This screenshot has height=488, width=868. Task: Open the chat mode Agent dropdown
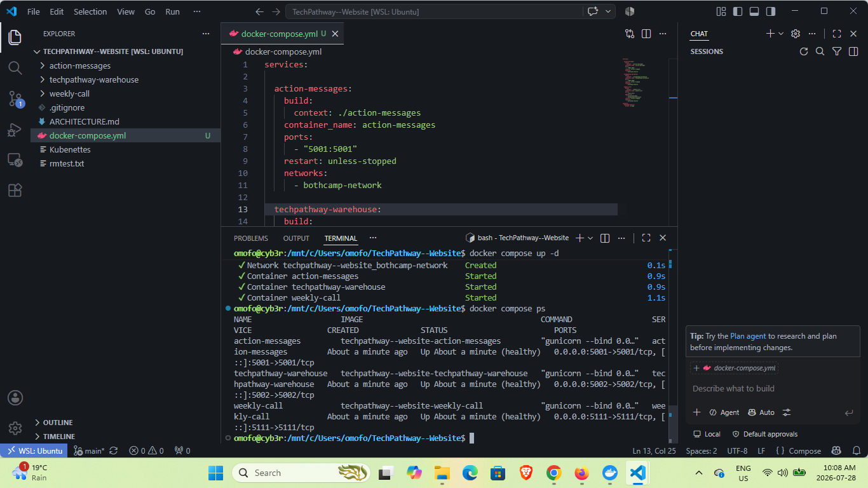tap(724, 412)
